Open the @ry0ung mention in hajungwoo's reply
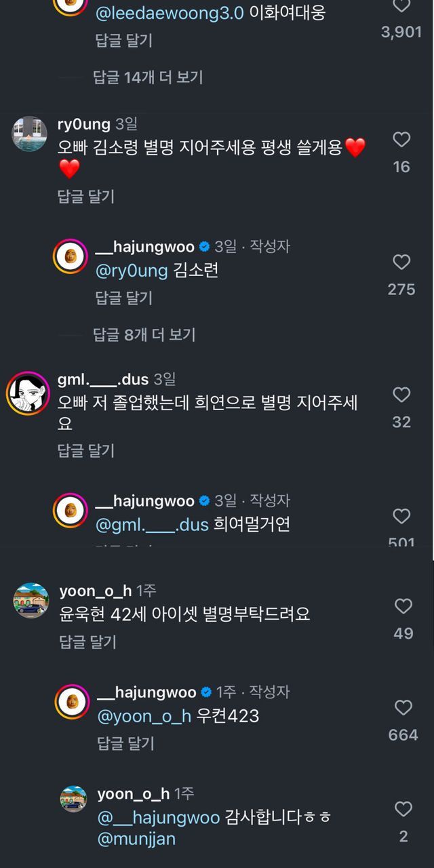 coord(133,271)
